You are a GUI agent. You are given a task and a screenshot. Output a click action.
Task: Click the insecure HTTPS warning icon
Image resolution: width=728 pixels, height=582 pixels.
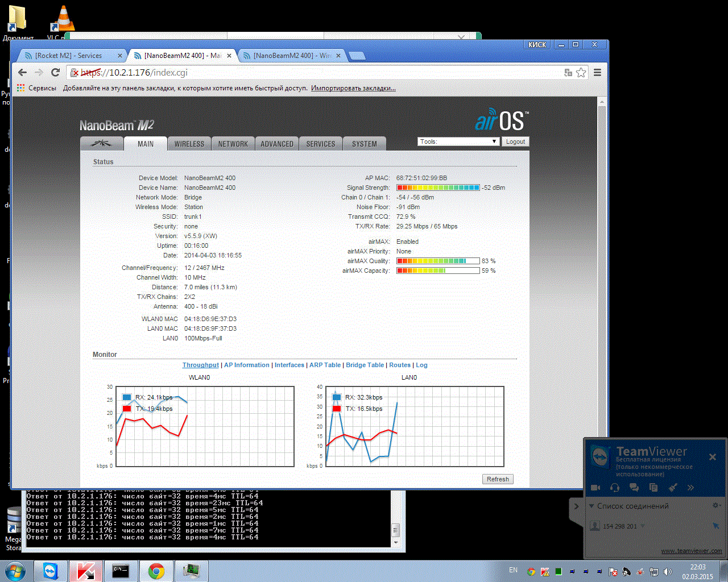tap(75, 73)
